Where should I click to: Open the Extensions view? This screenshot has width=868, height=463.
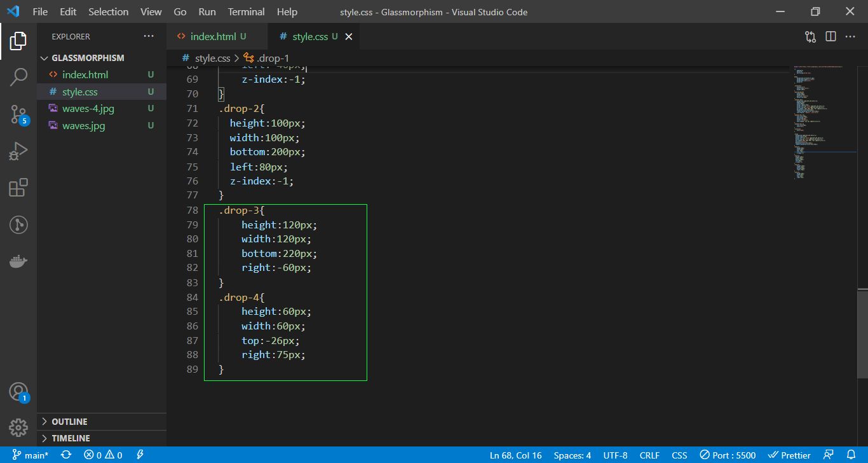pos(18,188)
